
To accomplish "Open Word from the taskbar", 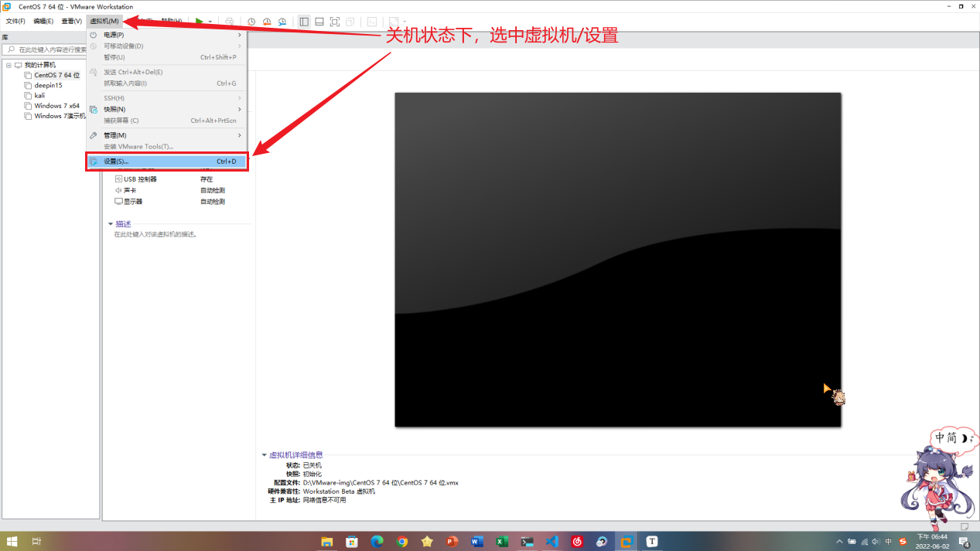I will 477,542.
